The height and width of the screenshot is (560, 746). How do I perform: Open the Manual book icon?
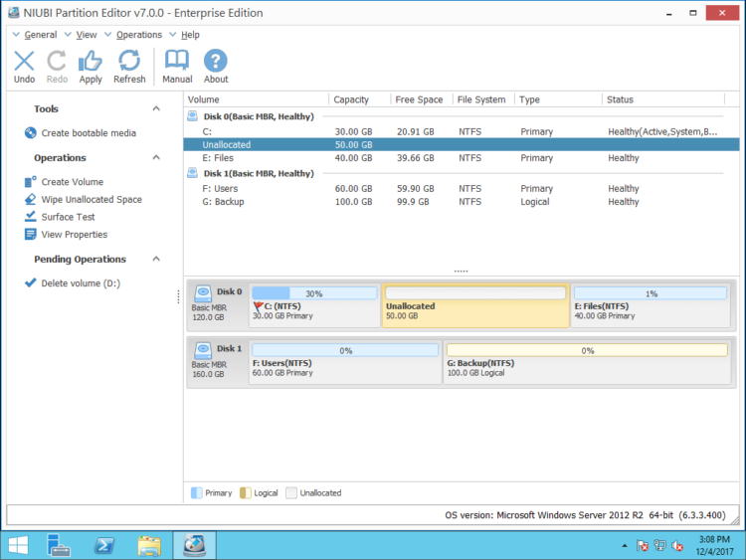coord(177,61)
